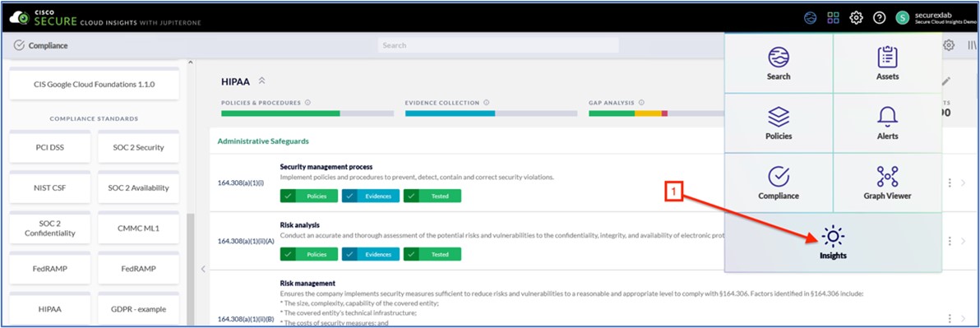
Task: Open requirement 164.308(a)(1)(ii)(B) link
Action: point(246,319)
